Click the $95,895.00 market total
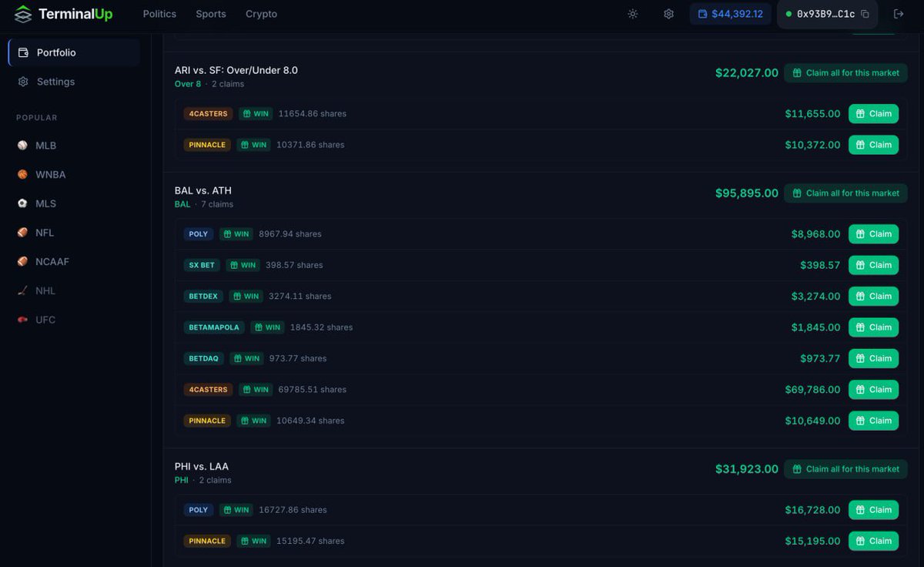Screen dimensions: 924x567 (x=747, y=193)
